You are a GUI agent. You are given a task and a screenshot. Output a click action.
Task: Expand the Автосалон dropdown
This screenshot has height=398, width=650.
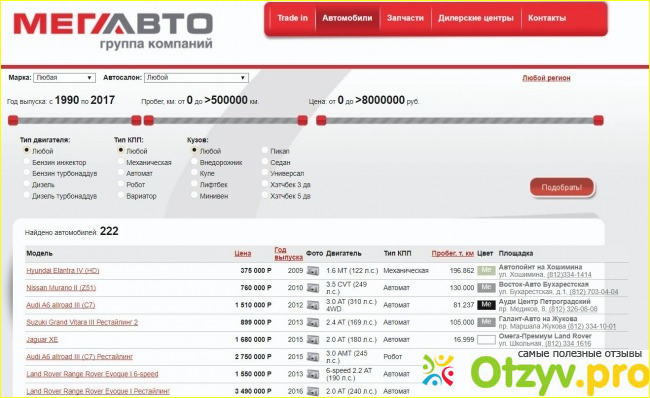coord(196,78)
